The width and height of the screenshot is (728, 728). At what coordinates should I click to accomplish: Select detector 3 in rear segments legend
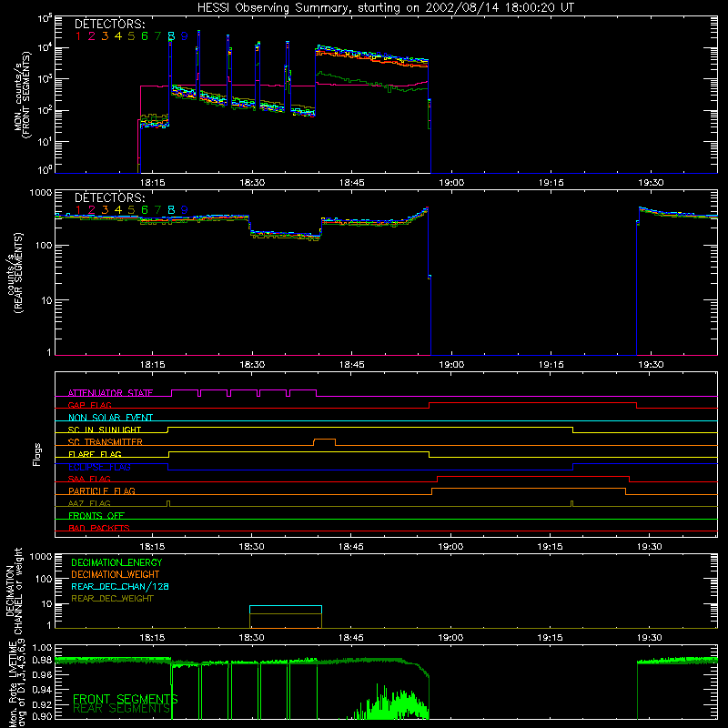[x=105, y=210]
